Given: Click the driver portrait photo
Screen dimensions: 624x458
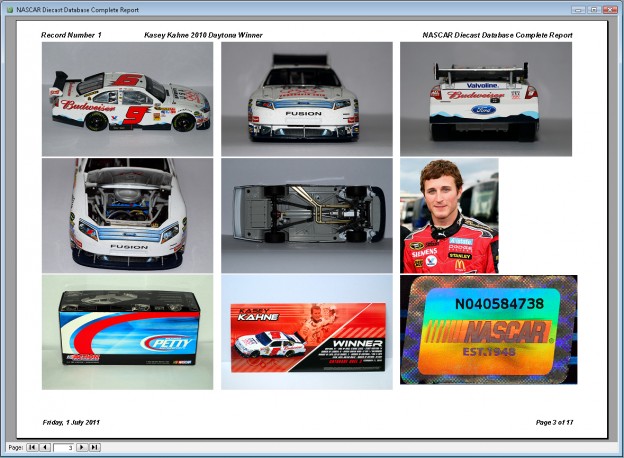Looking at the screenshot, I should pos(449,216).
